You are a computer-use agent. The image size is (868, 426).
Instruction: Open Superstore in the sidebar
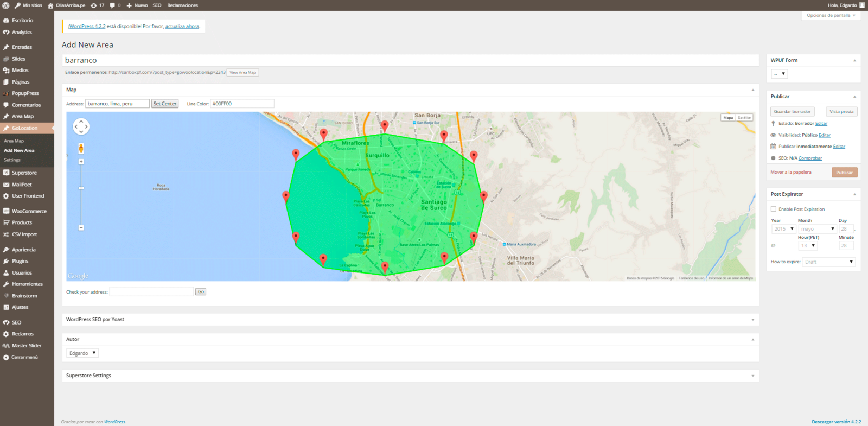pyautogui.click(x=24, y=173)
